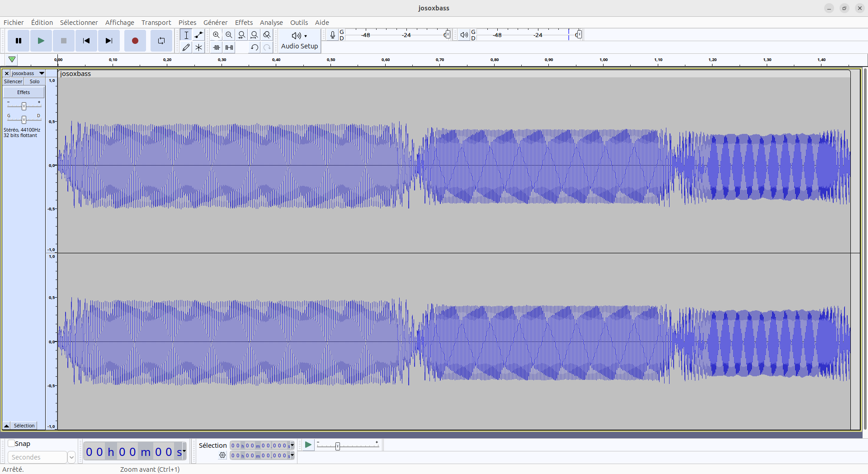Open the Effets menu
868x474 pixels.
[244, 23]
